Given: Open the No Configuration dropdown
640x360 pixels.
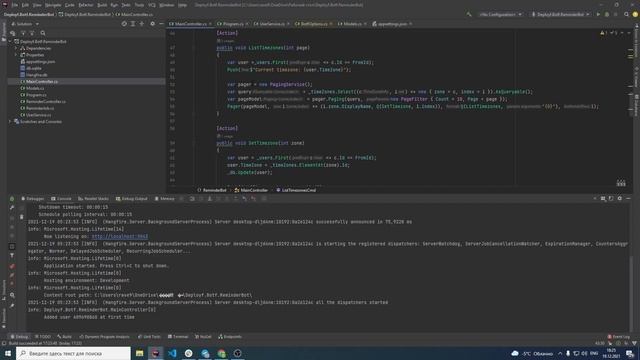Looking at the screenshot, I should pyautogui.click(x=500, y=14).
